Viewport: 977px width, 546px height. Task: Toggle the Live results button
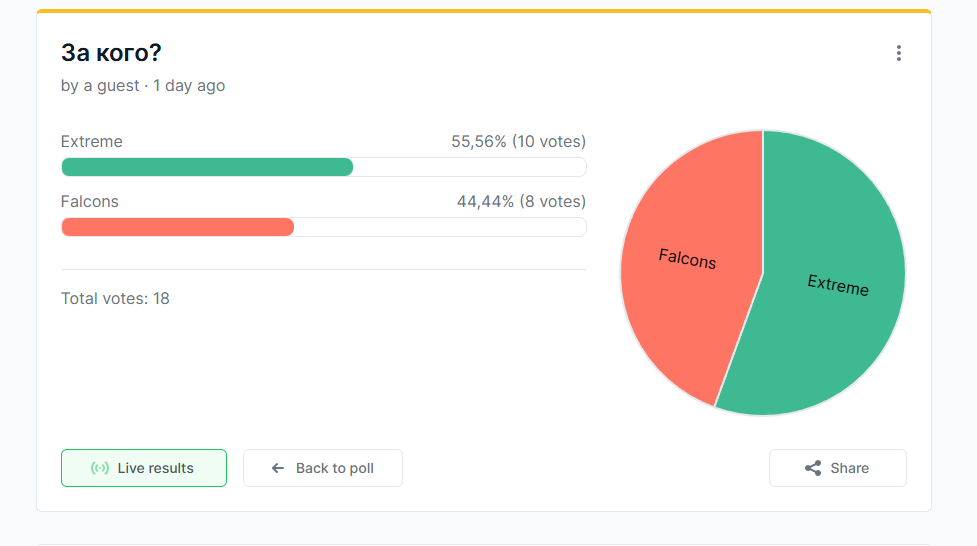(x=144, y=468)
